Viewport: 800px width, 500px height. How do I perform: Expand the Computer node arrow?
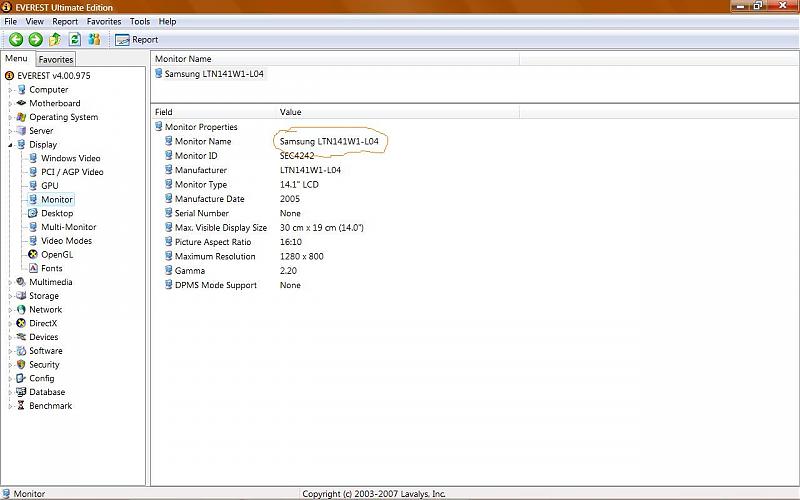10,90
